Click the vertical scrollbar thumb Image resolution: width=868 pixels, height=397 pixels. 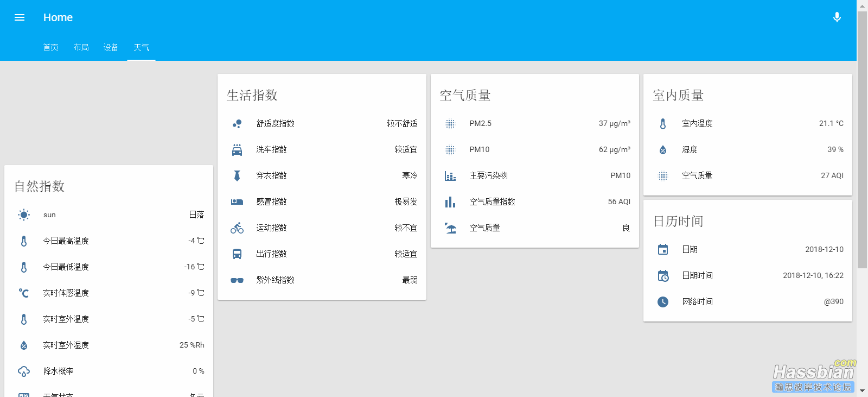point(862,140)
